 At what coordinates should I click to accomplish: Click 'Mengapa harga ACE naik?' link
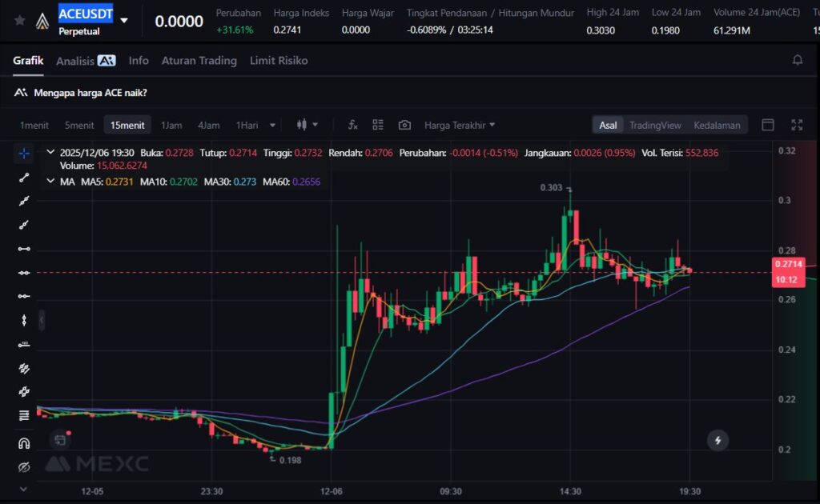pyautogui.click(x=90, y=93)
